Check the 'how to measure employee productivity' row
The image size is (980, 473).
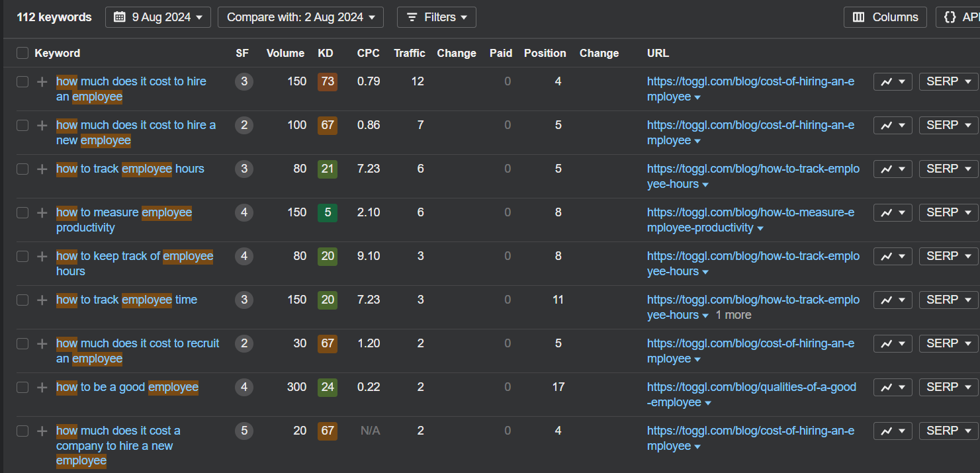click(22, 212)
